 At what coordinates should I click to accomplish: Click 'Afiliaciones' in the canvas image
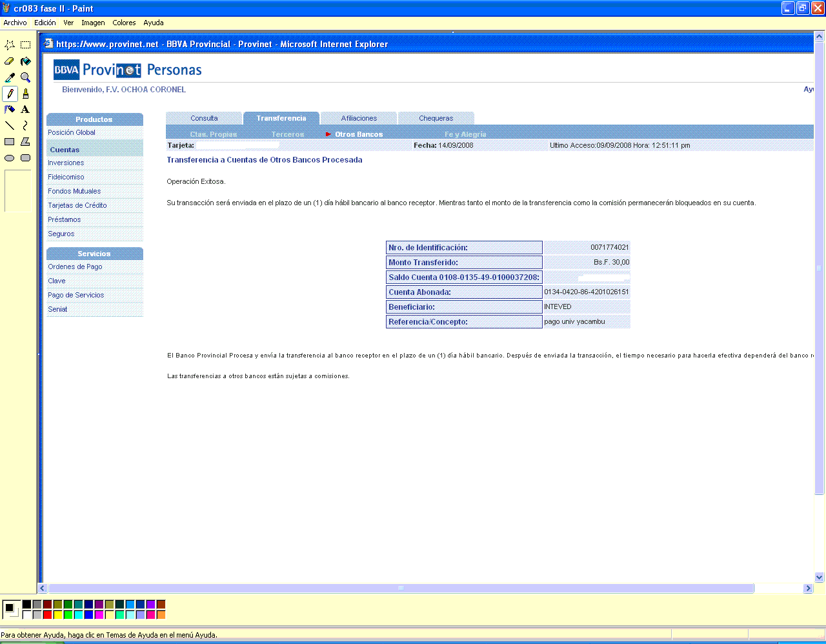[359, 118]
